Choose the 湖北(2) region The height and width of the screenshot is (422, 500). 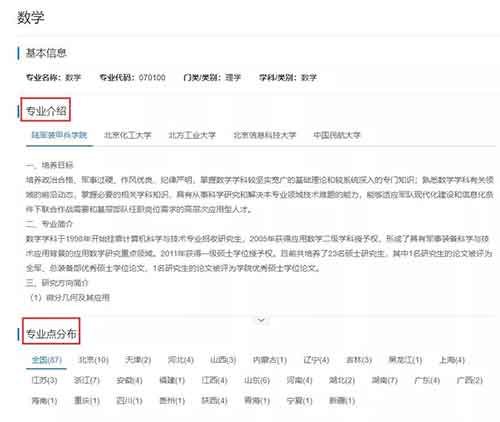(x=342, y=380)
